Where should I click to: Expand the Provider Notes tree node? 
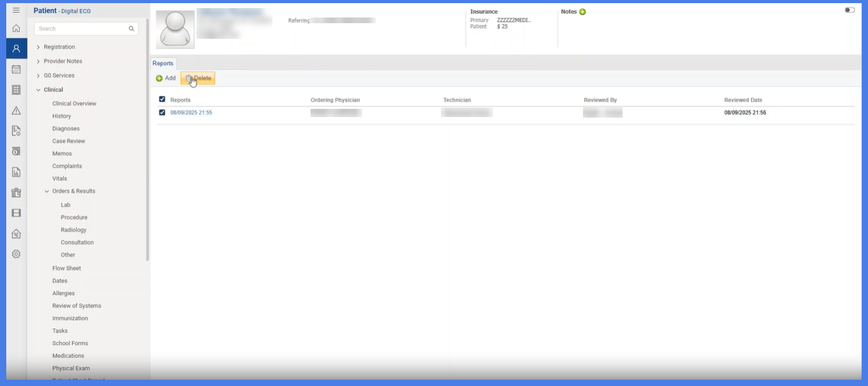point(38,61)
